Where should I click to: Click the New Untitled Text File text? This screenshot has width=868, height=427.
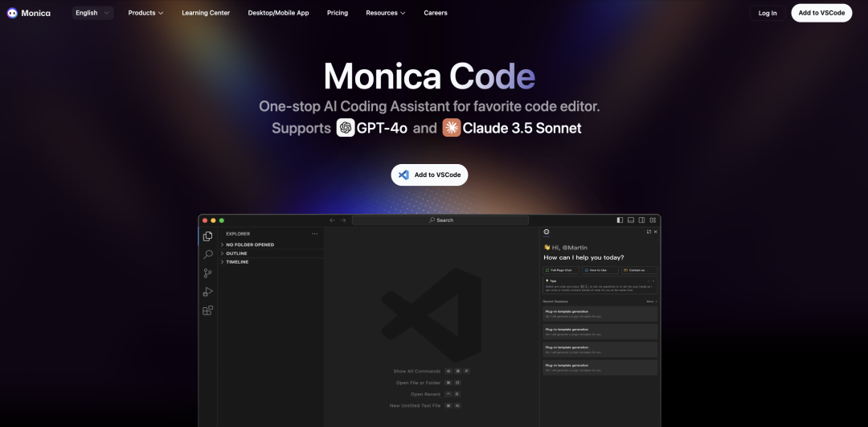click(x=415, y=405)
